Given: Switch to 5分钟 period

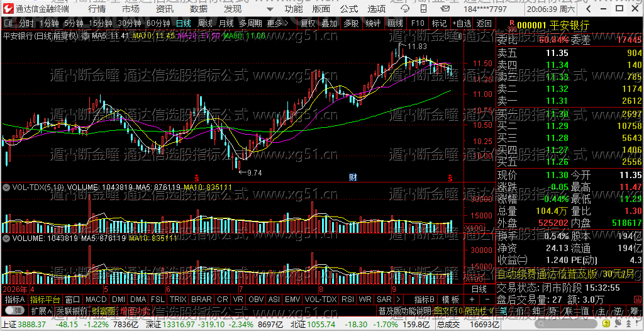Looking at the screenshot, I should (74, 23).
